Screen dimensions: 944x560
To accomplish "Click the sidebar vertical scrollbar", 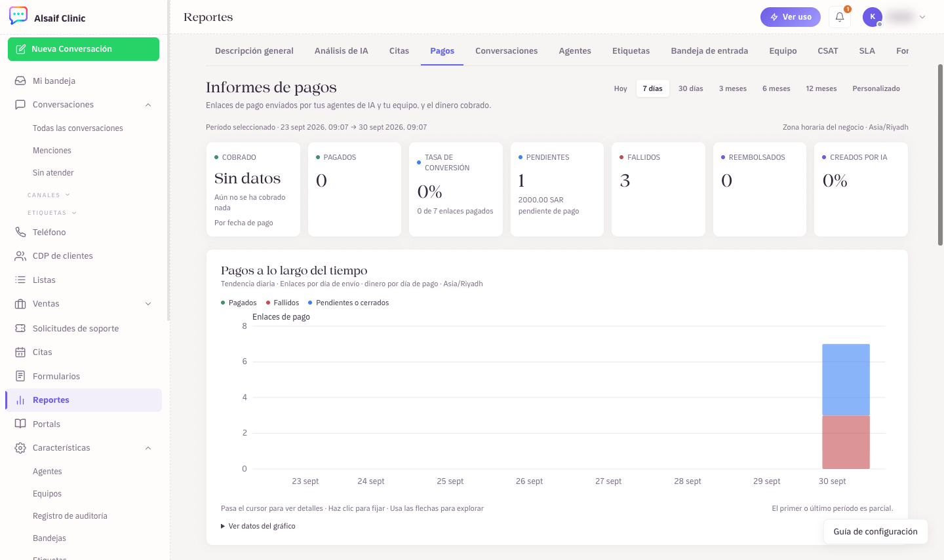I will (168, 160).
